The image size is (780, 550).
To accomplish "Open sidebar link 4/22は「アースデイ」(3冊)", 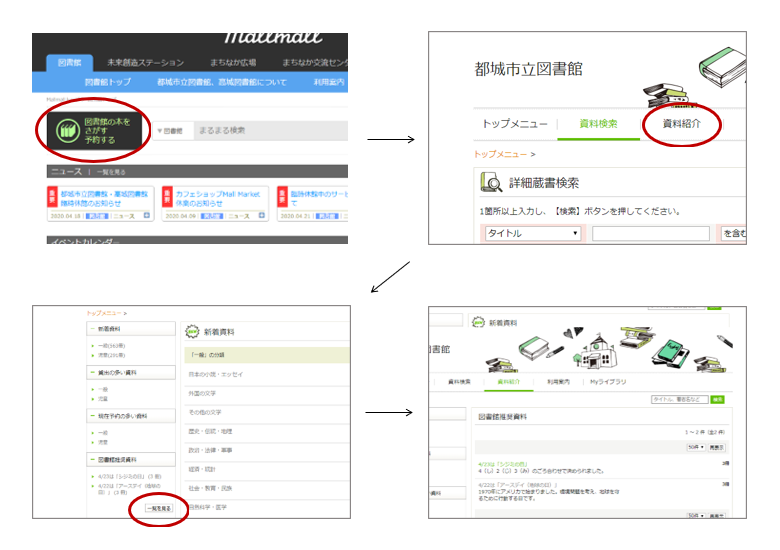I will point(129,489).
